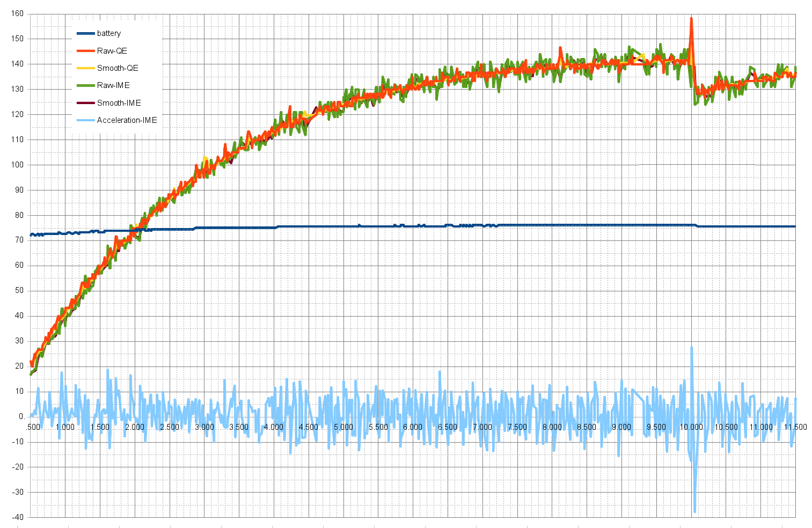The width and height of the screenshot is (812, 528).
Task: Click the x-axis label 11.500
Action: [x=795, y=427]
